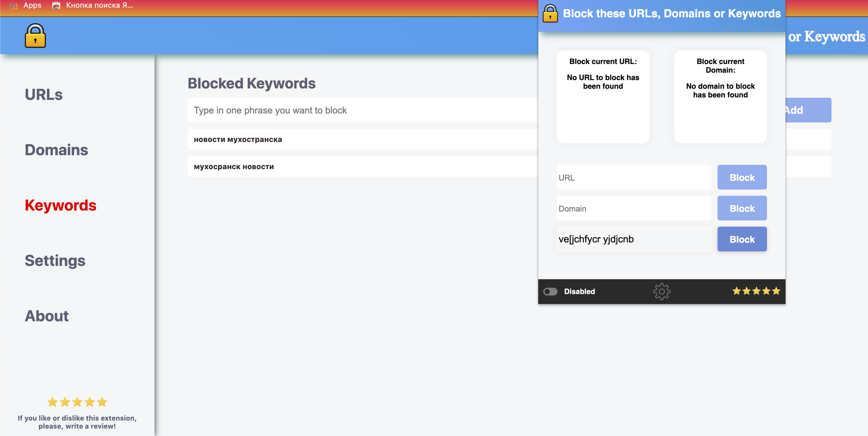Click the 'Type in one phrase' input
The height and width of the screenshot is (436, 868).
[x=363, y=110]
